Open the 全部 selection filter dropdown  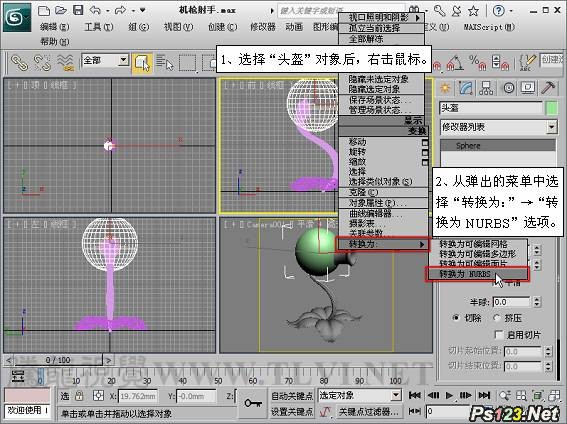pos(123,60)
